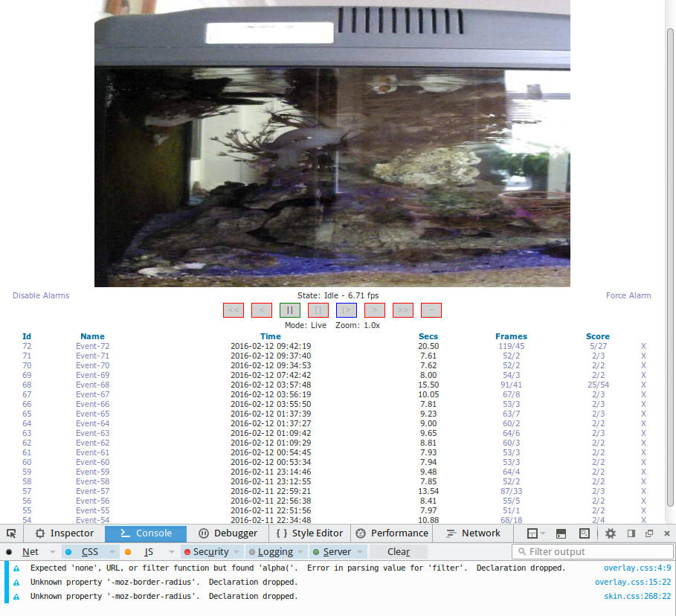
Task: Click the zoom out - button
Action: 431,310
